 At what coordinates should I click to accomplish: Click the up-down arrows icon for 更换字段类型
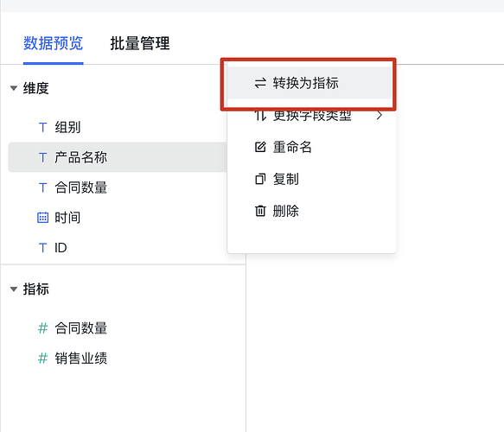tap(260, 116)
